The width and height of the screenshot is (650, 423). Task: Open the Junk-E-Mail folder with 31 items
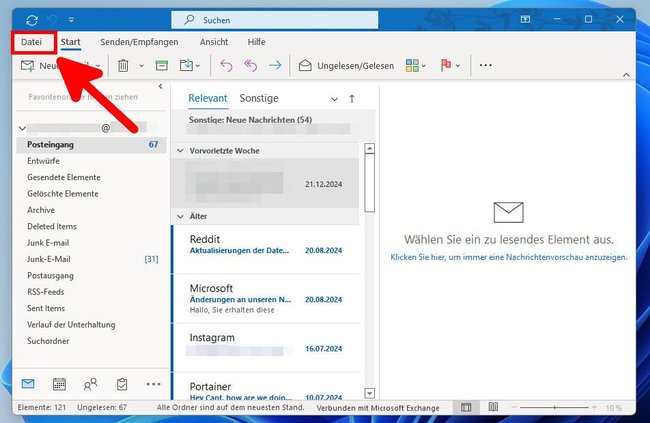pos(92,259)
